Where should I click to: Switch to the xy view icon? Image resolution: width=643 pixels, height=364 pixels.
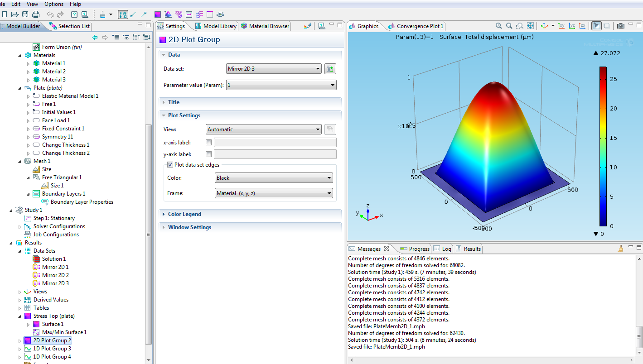pos(561,26)
